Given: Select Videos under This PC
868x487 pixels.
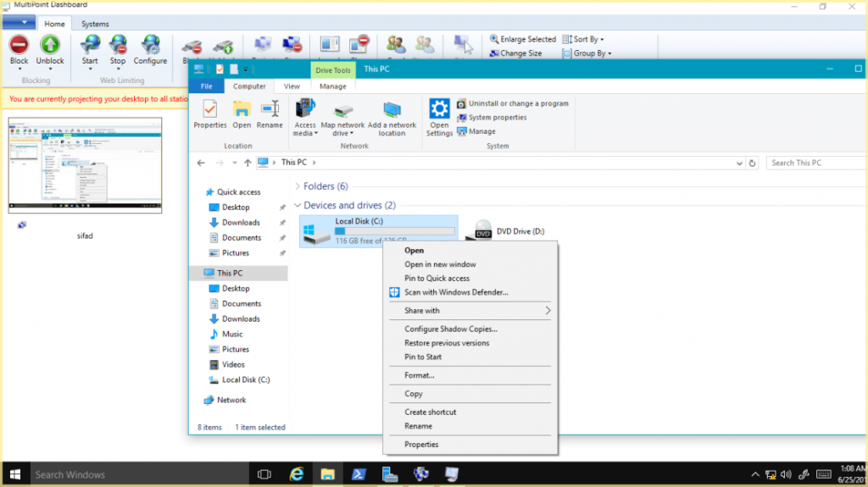Looking at the screenshot, I should [233, 365].
